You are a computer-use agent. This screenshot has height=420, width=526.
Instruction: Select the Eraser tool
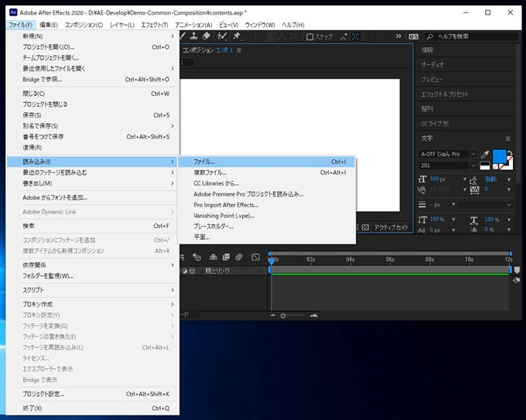(207, 36)
